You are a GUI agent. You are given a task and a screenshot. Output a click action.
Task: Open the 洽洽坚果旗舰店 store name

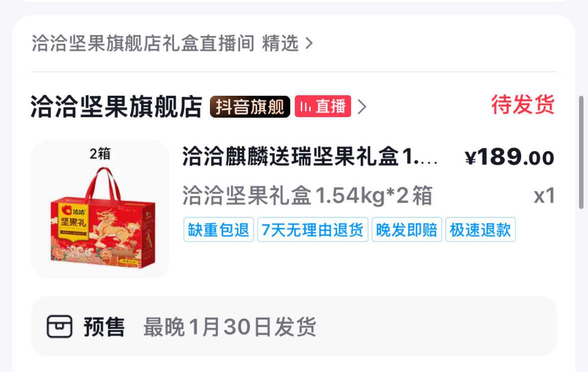click(x=116, y=107)
